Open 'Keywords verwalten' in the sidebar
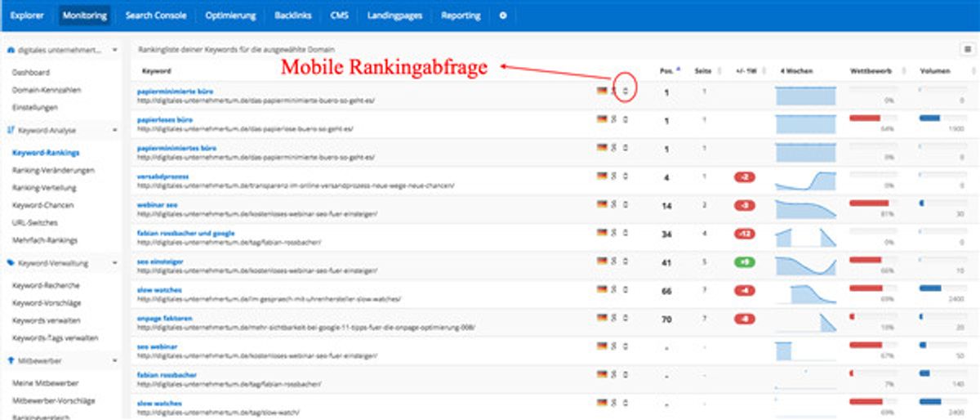This screenshot has width=980, height=420. (x=46, y=320)
